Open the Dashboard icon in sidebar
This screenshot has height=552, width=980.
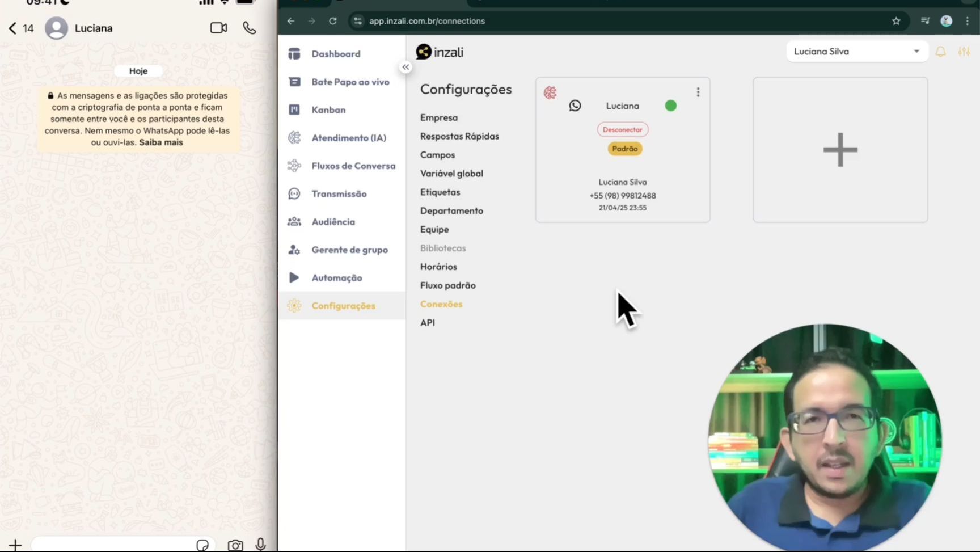click(294, 54)
